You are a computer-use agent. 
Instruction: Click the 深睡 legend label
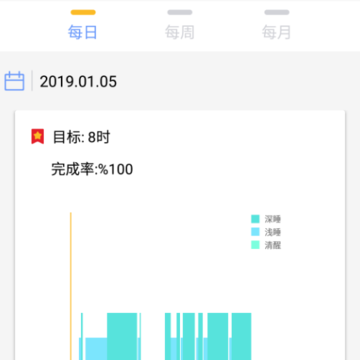(x=273, y=219)
